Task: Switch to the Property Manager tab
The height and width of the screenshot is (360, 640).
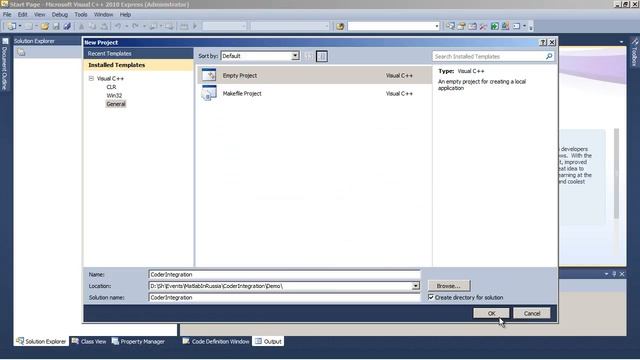Action: [x=138, y=341]
